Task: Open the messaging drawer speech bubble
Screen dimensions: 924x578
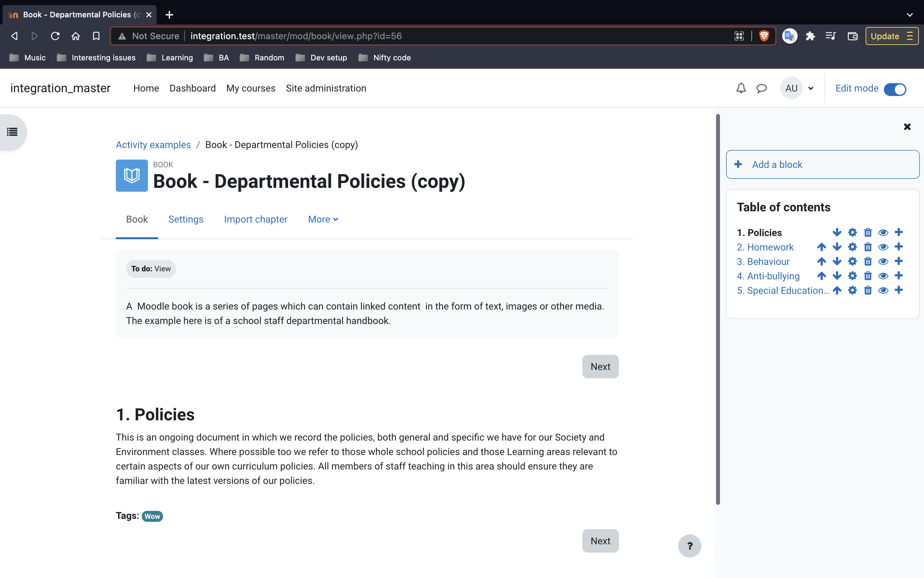Action: pos(762,88)
